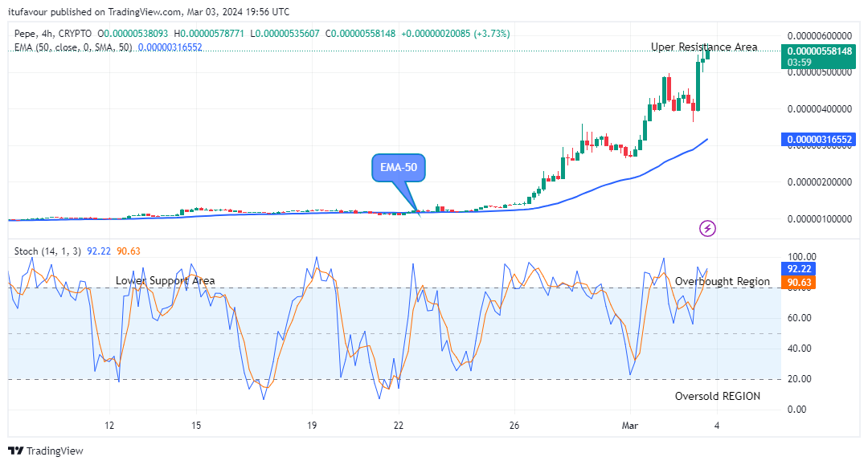Click the EMA legend value 0.00000316552
This screenshot has height=465, width=868.
point(170,47)
